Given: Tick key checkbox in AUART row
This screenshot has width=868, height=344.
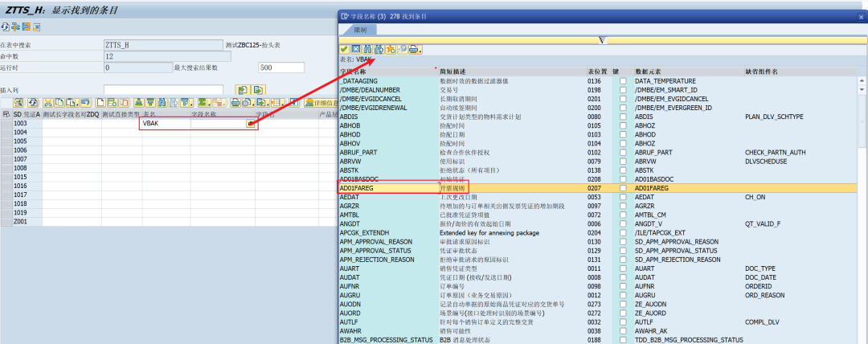Looking at the screenshot, I should (623, 268).
